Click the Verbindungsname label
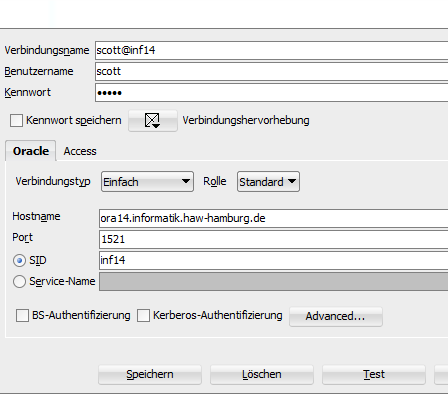The width and height of the screenshot is (448, 394). click(47, 50)
